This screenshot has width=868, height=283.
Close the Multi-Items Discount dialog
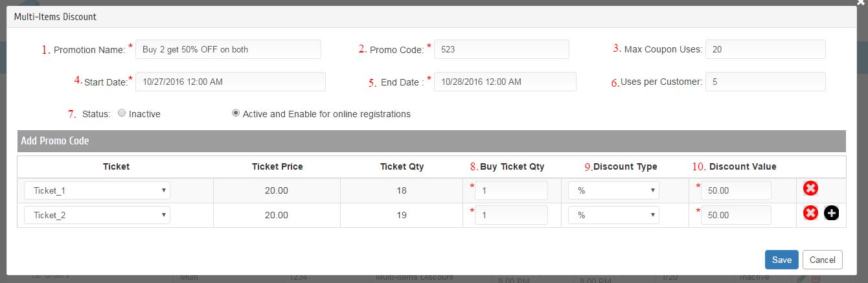(x=860, y=3)
